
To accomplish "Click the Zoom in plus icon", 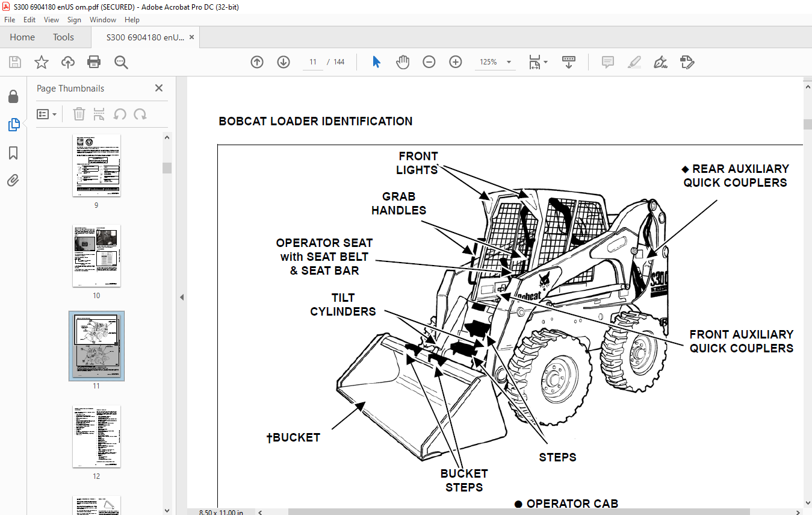I will tap(456, 62).
